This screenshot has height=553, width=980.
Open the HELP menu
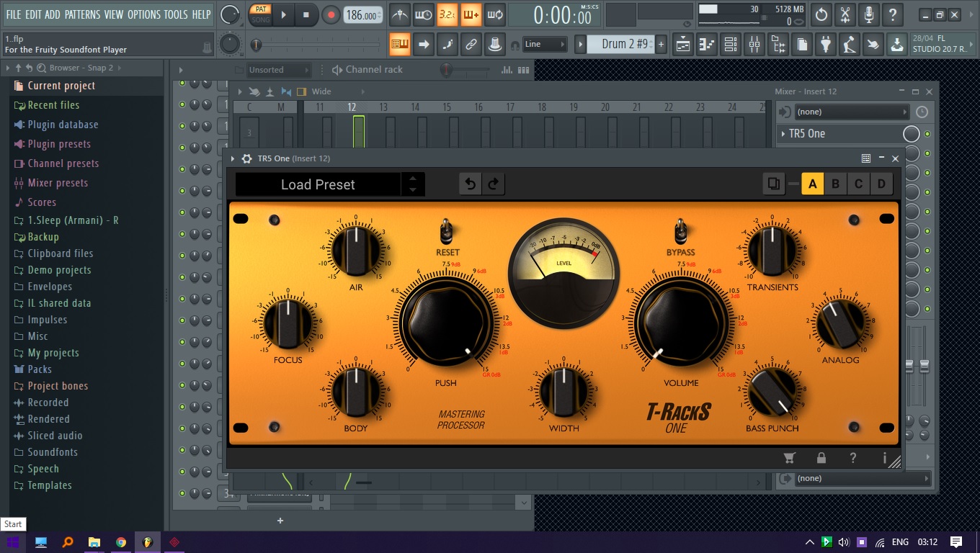point(202,14)
